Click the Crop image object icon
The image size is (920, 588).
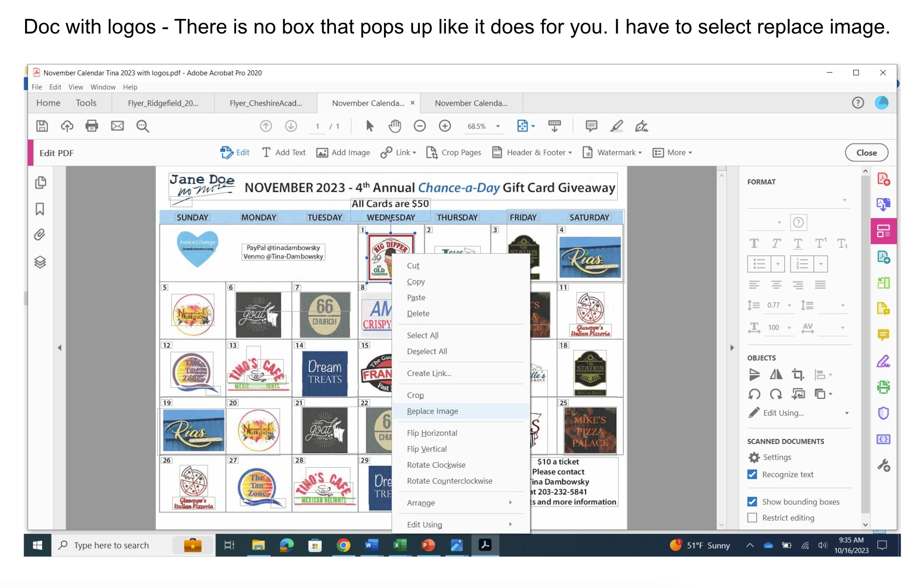(x=798, y=375)
